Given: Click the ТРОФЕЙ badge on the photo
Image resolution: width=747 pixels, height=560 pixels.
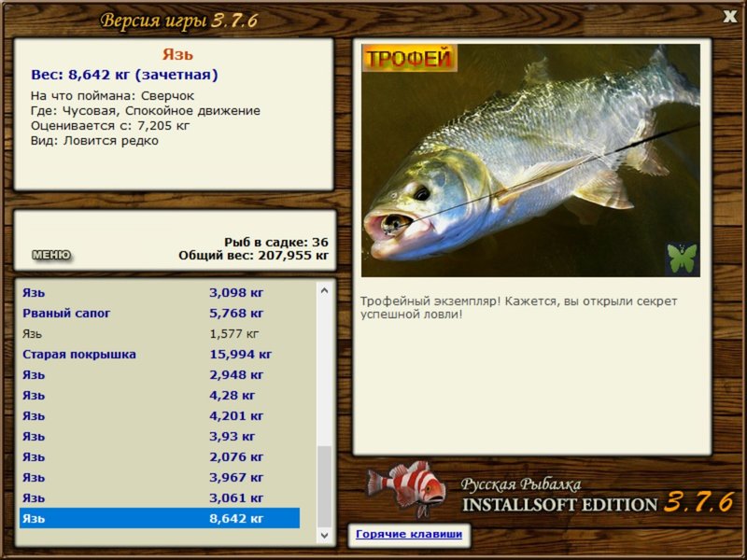Looking at the screenshot, I should pos(409,58).
